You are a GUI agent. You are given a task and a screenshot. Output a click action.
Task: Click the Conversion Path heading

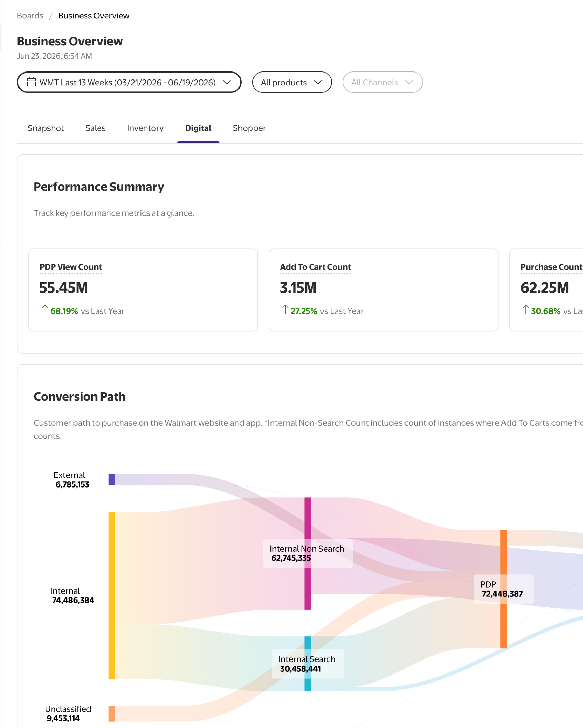tap(79, 397)
